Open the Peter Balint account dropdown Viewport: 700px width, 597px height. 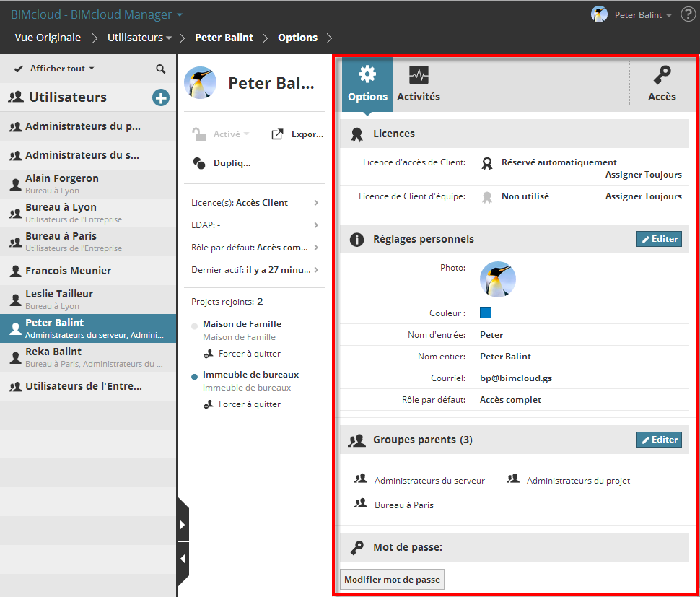pos(643,14)
